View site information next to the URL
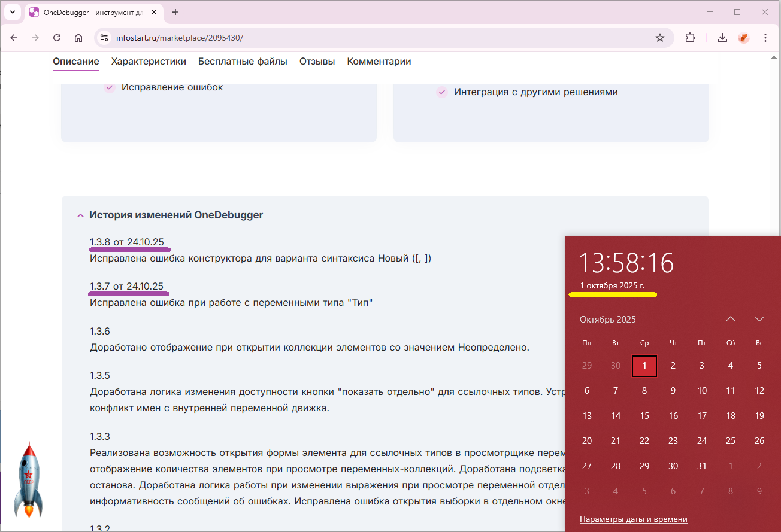This screenshot has height=532, width=781. point(104,38)
